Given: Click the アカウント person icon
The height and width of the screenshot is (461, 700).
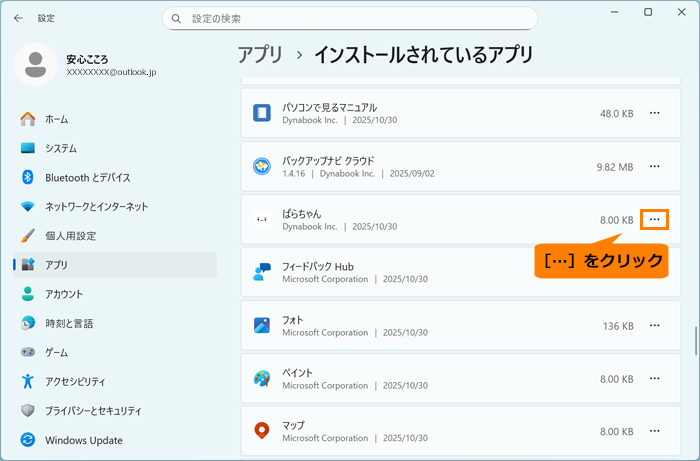Looking at the screenshot, I should (x=28, y=294).
